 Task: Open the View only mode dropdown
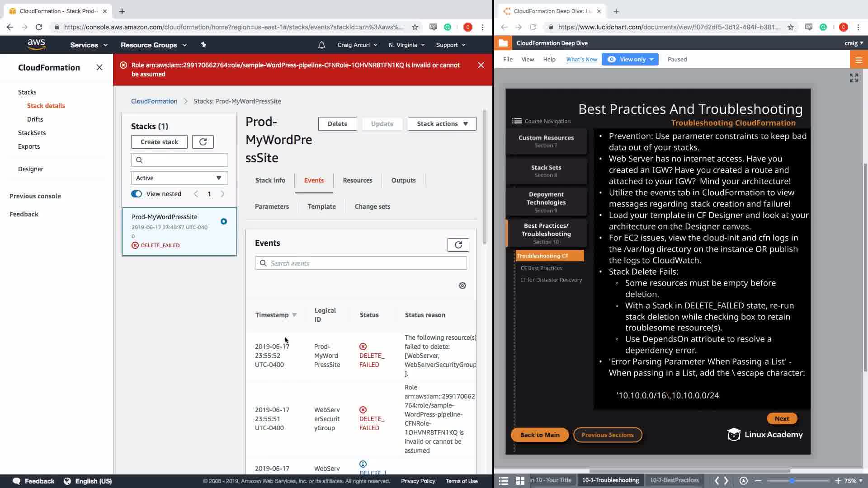pyautogui.click(x=630, y=59)
